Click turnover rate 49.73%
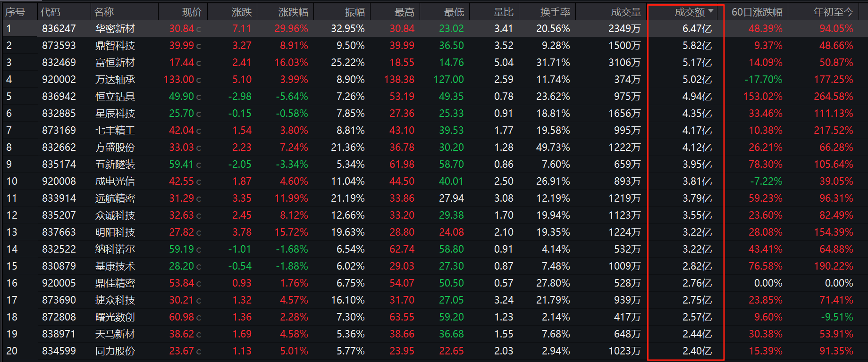 coord(553,148)
